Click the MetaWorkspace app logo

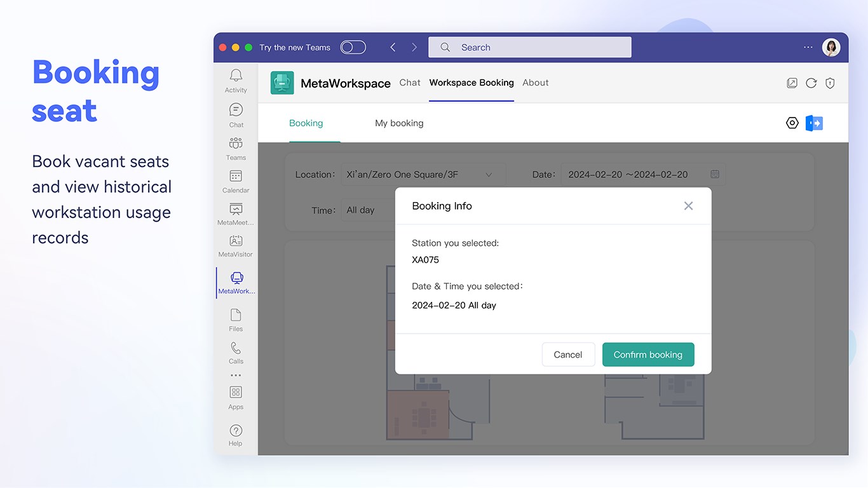pyautogui.click(x=282, y=83)
